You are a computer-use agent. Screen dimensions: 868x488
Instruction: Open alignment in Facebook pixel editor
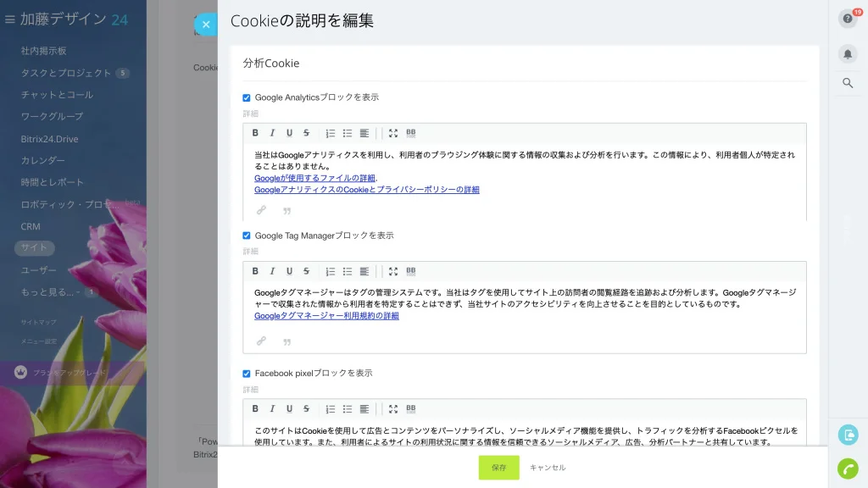pyautogui.click(x=364, y=409)
